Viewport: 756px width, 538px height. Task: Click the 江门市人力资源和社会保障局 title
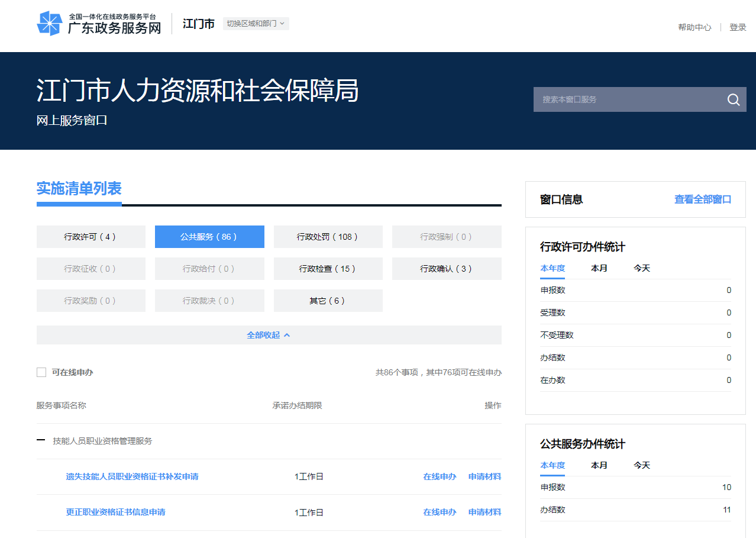[x=198, y=91]
